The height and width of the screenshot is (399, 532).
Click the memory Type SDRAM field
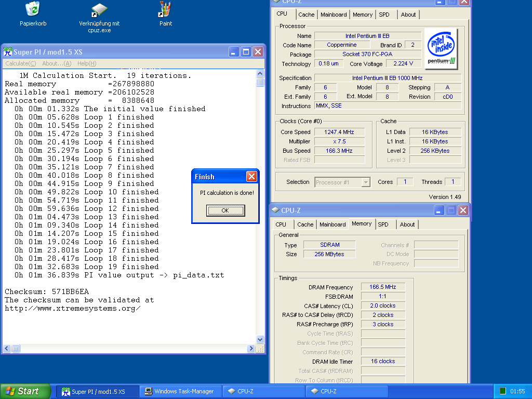[x=329, y=245]
